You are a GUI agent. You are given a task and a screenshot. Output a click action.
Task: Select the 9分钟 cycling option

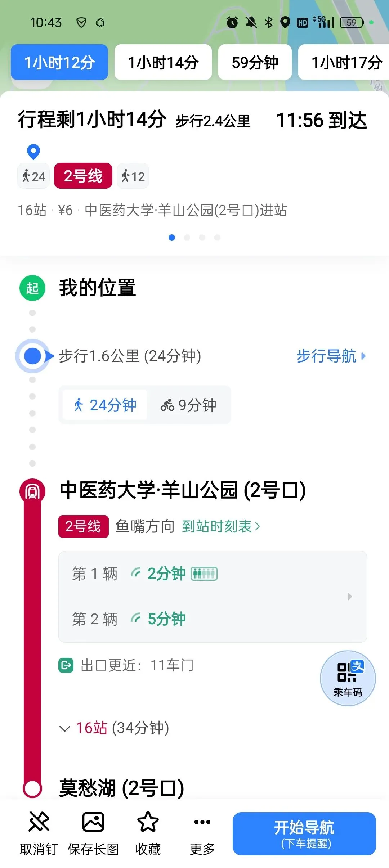(188, 405)
